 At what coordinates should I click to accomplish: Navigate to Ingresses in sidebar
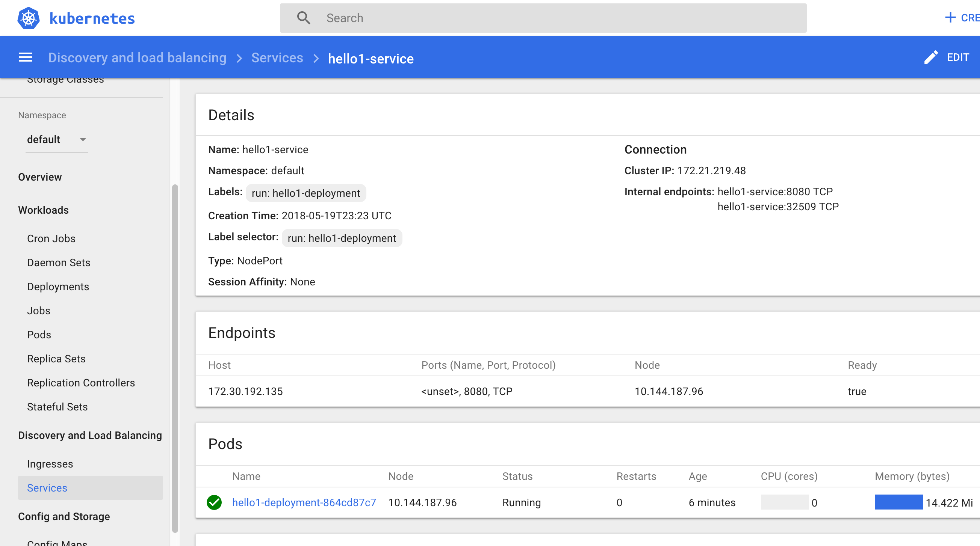pyautogui.click(x=50, y=464)
